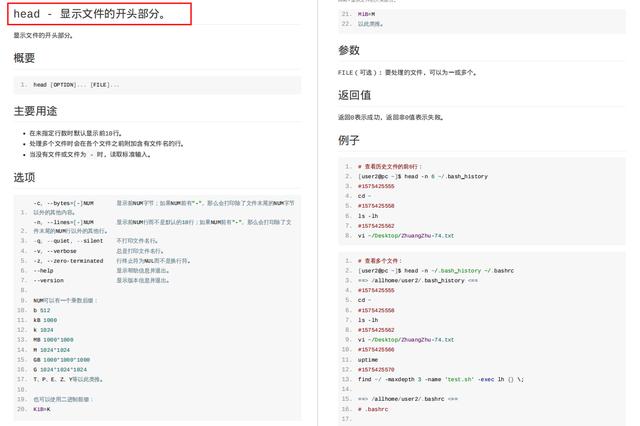Click the 'K 1024' suffix line
The height and width of the screenshot is (426, 640).
pyautogui.click(x=43, y=330)
